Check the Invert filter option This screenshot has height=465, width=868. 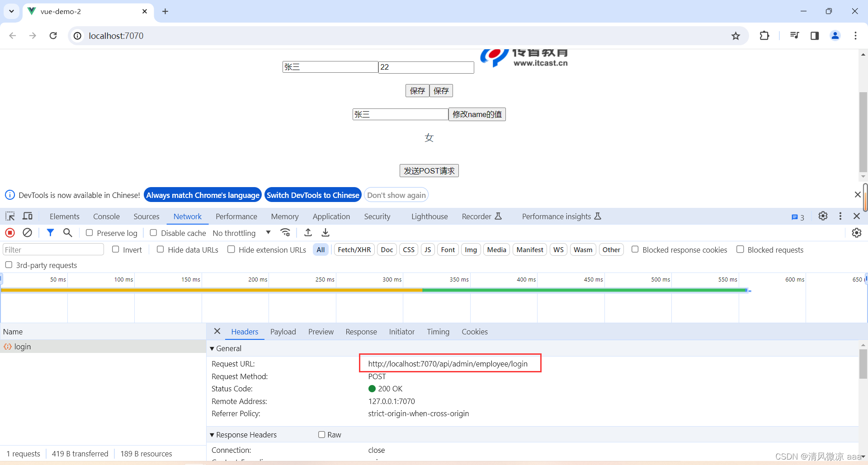[x=116, y=249]
